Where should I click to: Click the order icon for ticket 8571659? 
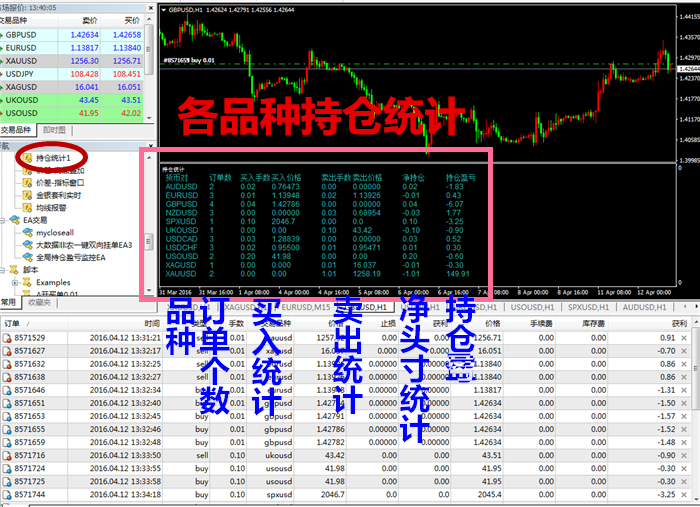[x=7, y=443]
